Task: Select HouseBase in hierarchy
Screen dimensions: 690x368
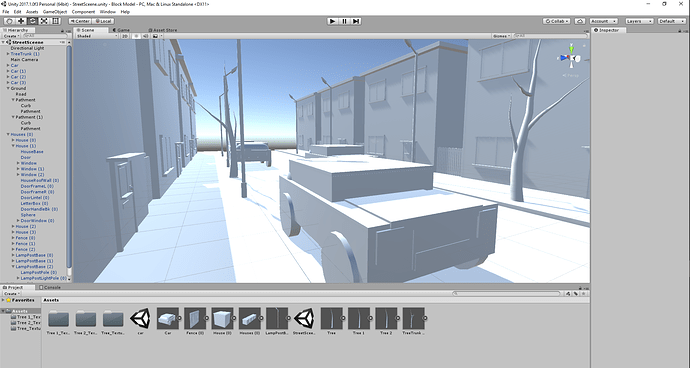Action: 32,151
